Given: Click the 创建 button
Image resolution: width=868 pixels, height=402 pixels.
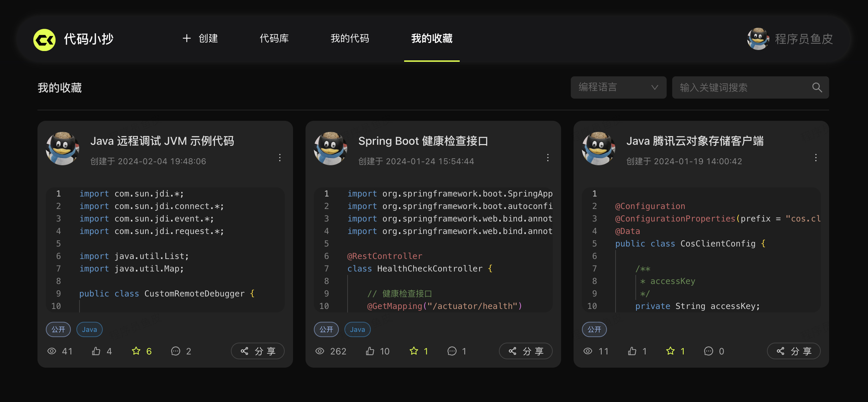Looking at the screenshot, I should click(x=201, y=39).
